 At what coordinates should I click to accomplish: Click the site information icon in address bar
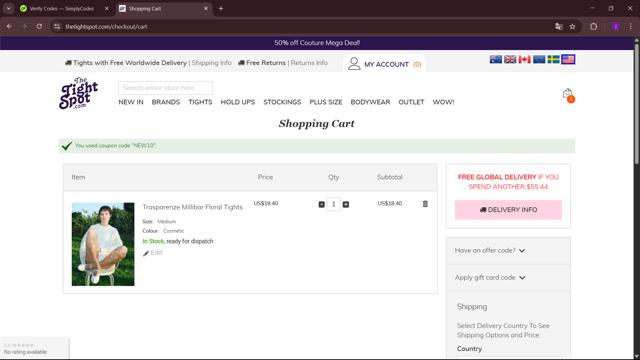[57, 27]
